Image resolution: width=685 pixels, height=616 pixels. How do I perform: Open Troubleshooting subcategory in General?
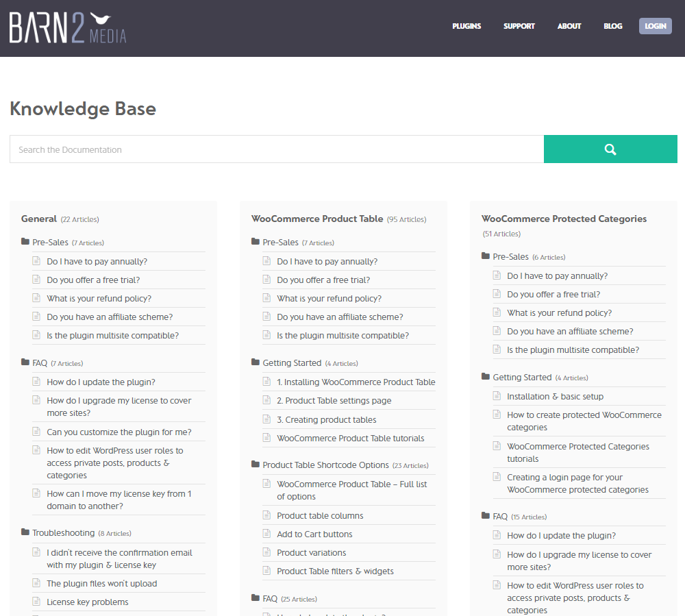tap(63, 533)
